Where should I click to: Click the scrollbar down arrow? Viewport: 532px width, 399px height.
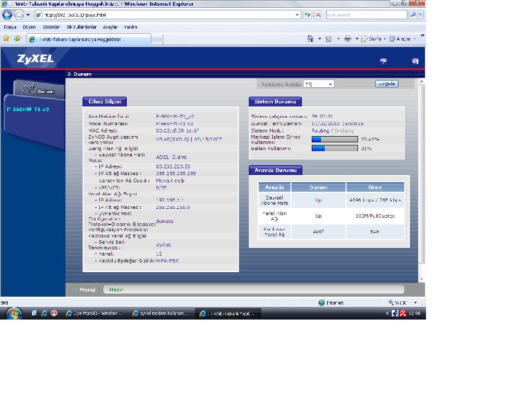coord(421,280)
